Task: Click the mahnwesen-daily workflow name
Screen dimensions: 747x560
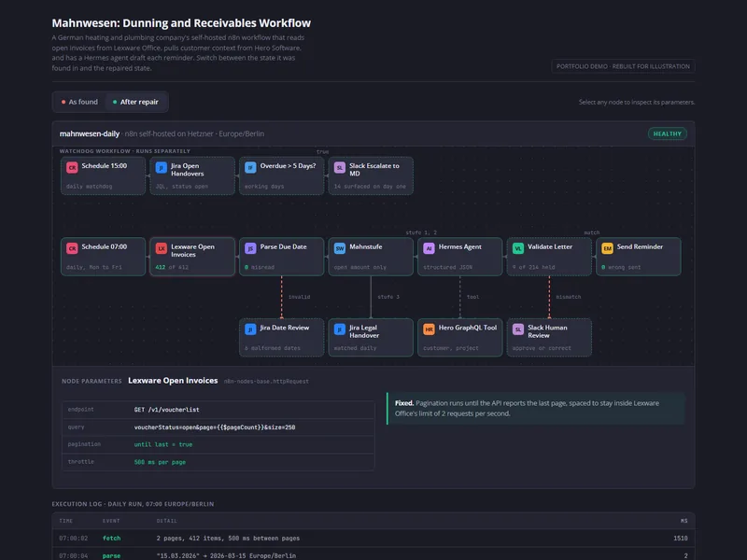Action: click(x=89, y=133)
